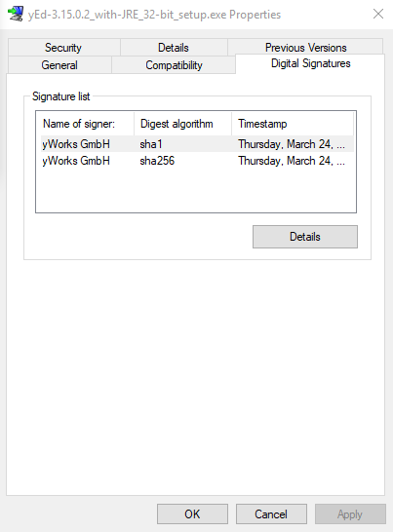Switch to the Previous Versions tab
The width and height of the screenshot is (393, 532).
coord(305,47)
